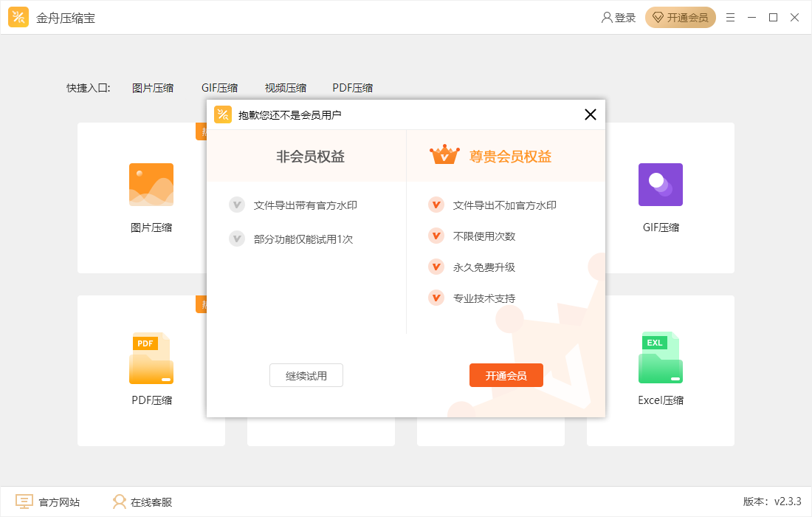Click the orange crown member icon
Image resolution: width=812 pixels, height=517 pixels.
click(444, 155)
